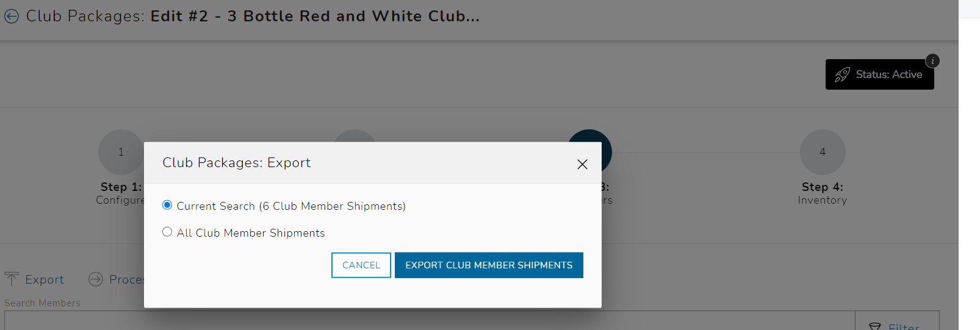The height and width of the screenshot is (330, 980).
Task: Click the back arrow icon beside Club Packages
Action: coord(12,16)
